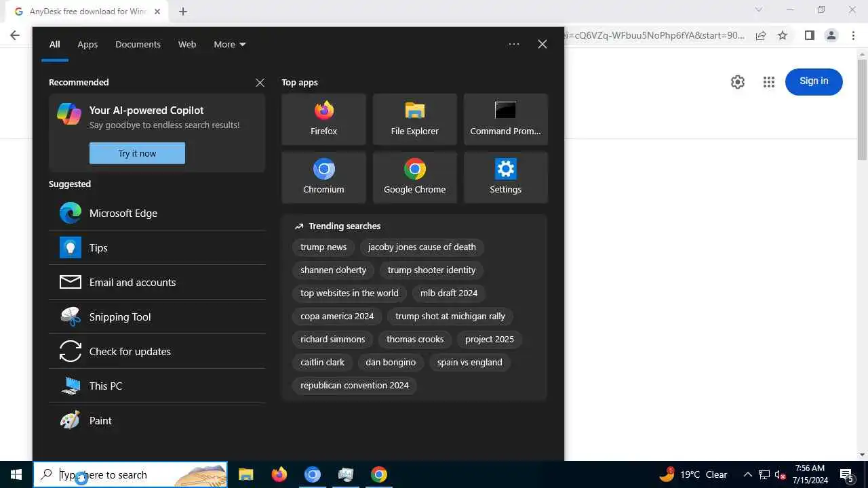Search trending topic trump news
This screenshot has height=488, width=868.
pyautogui.click(x=323, y=247)
